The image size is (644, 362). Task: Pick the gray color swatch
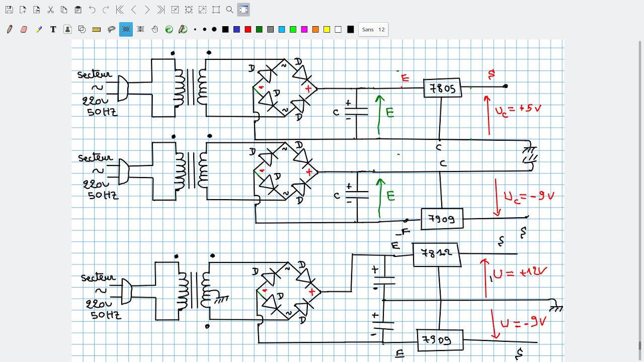270,30
